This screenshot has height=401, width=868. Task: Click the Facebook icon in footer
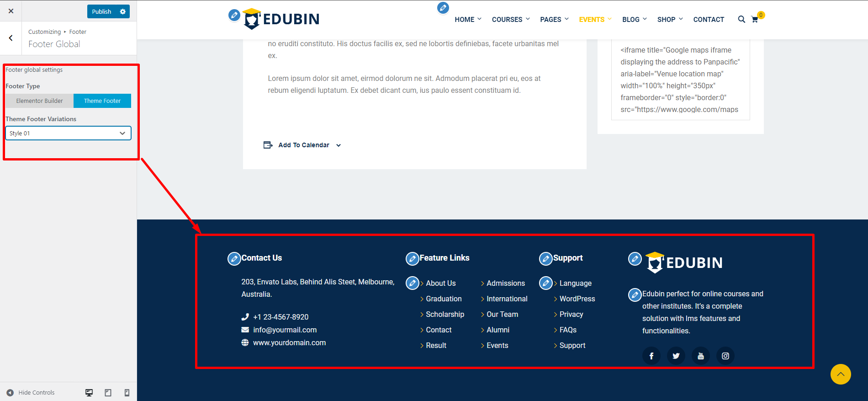pos(651,356)
